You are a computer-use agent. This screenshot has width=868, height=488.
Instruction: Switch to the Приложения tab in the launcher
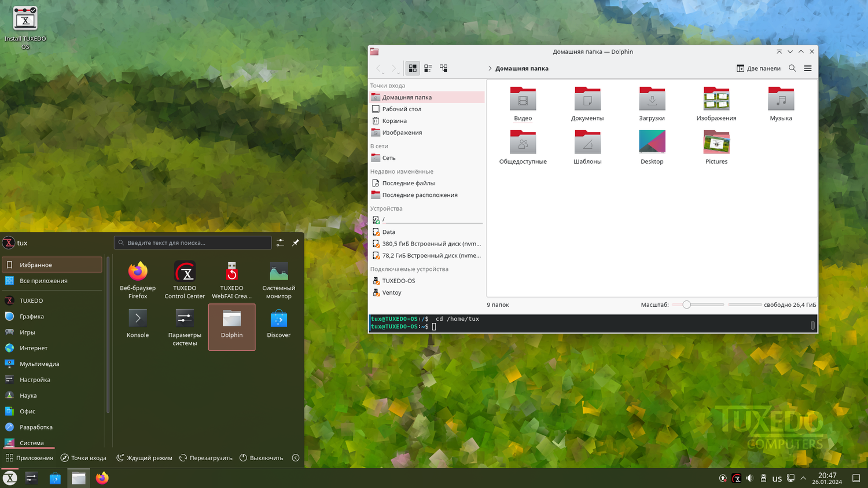(29, 458)
